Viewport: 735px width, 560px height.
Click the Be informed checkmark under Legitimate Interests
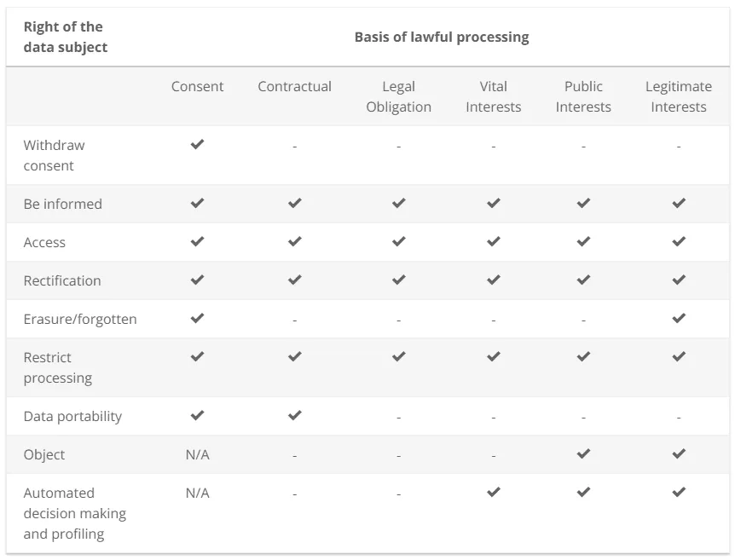[678, 204]
